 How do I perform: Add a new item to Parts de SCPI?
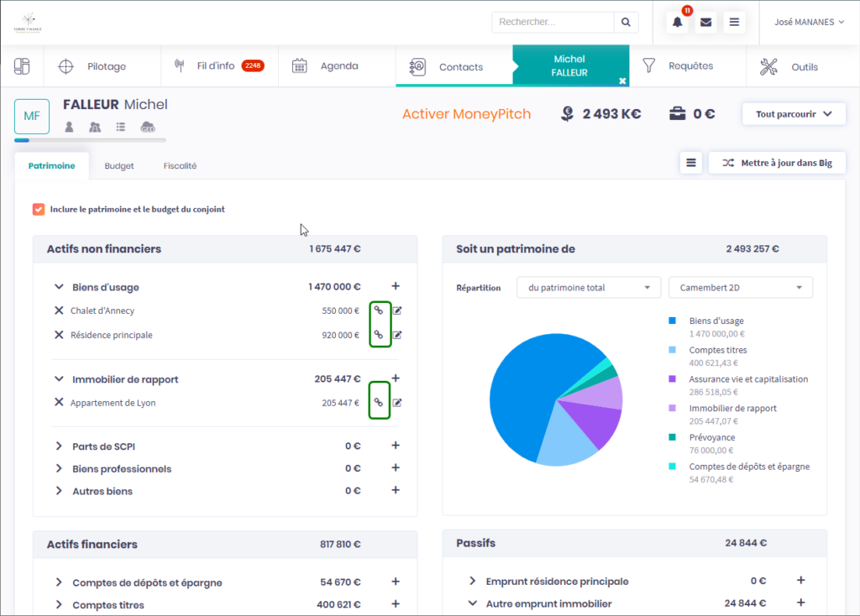pos(396,446)
